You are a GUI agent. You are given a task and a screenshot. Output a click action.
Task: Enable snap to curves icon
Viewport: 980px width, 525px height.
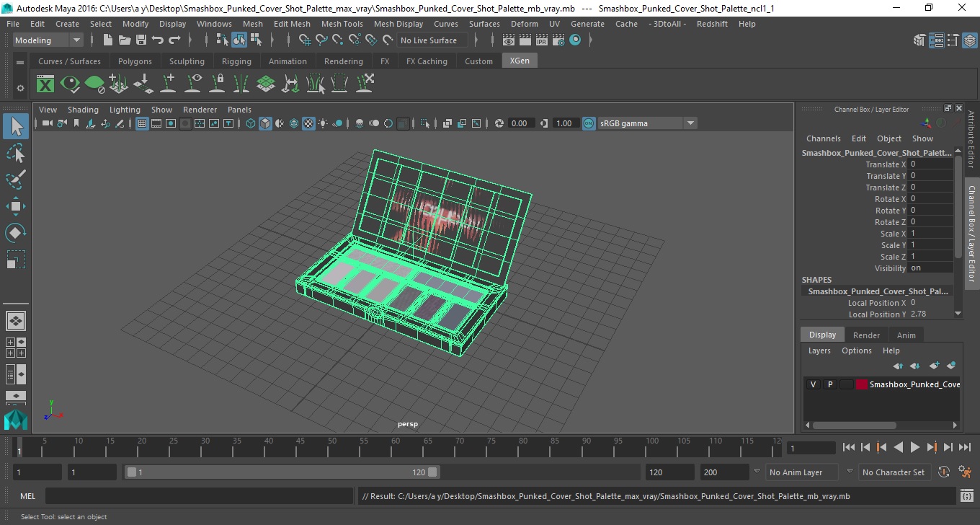(321, 40)
